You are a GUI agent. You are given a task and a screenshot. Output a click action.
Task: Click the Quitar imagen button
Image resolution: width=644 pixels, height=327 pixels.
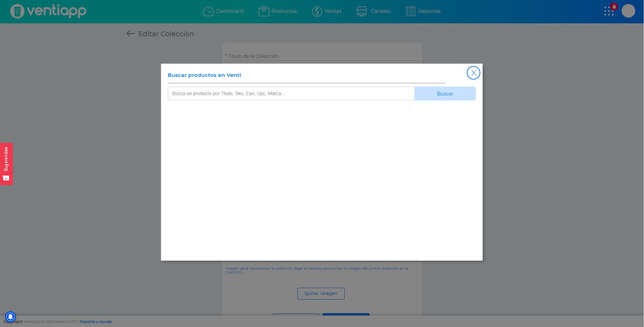321,294
